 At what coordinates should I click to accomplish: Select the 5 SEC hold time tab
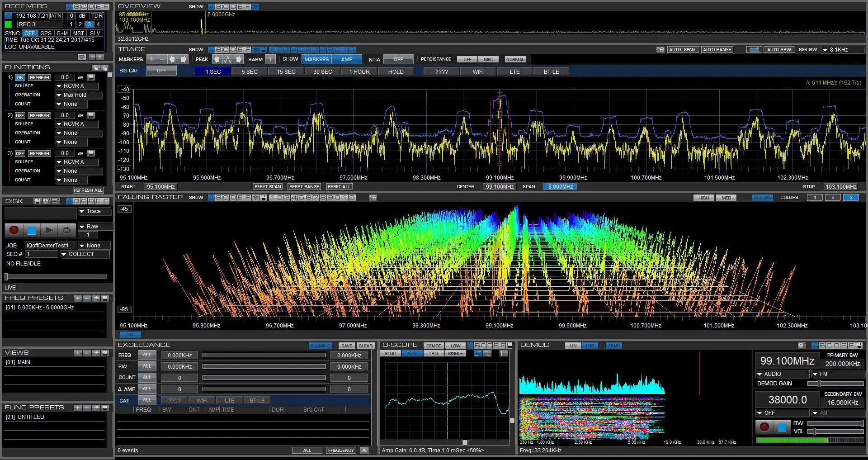[x=250, y=71]
